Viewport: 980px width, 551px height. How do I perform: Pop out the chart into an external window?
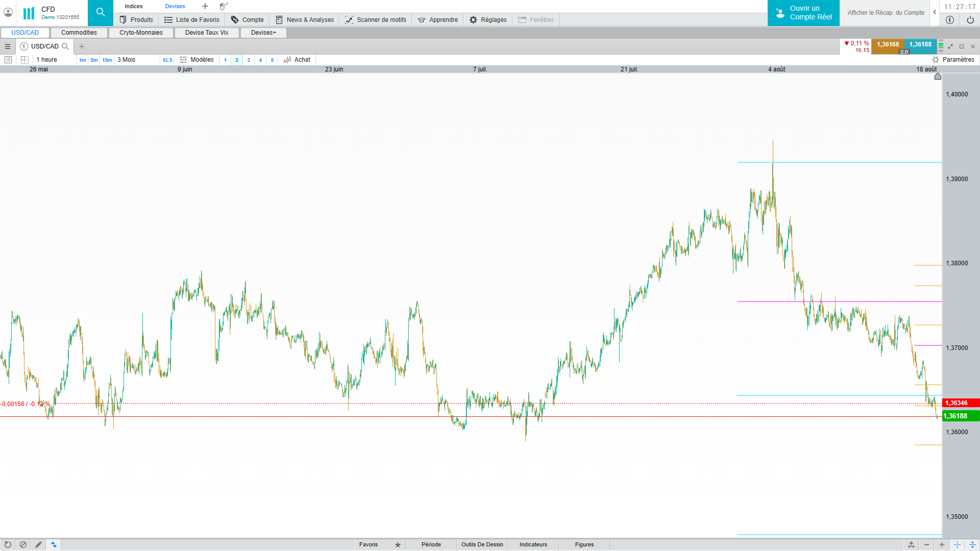pos(962,46)
